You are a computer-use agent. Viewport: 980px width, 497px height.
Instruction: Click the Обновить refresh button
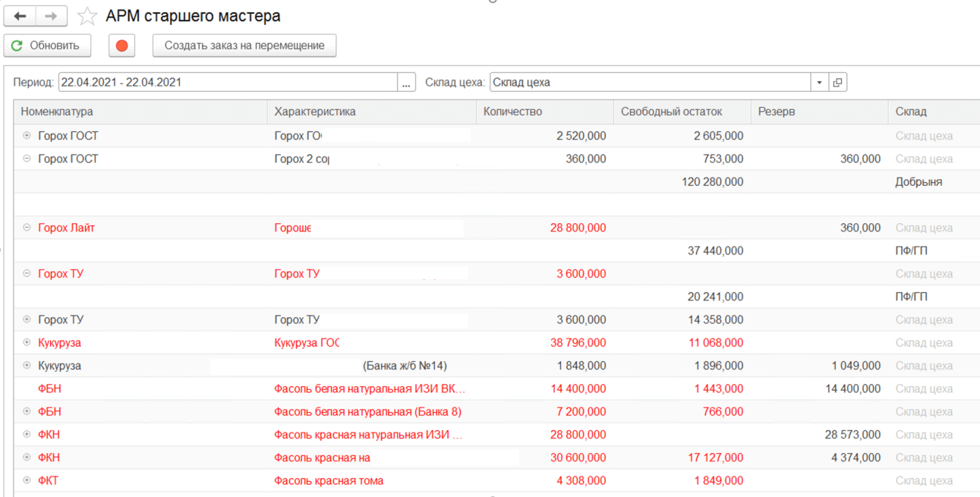coord(47,46)
